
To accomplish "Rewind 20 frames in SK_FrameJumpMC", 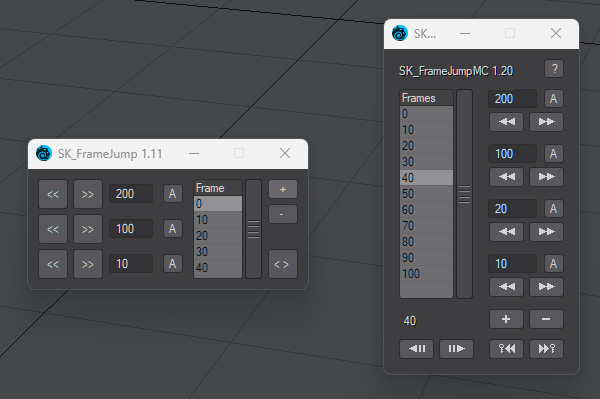I will 507,232.
